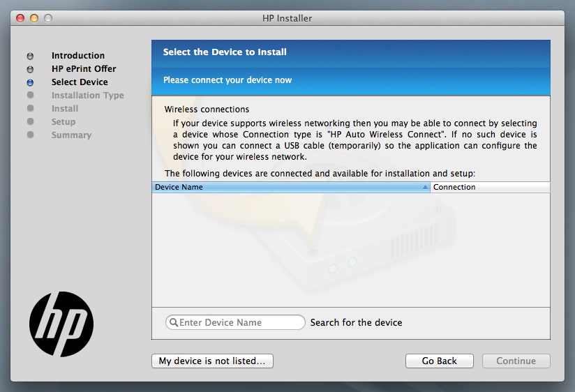Select the Summary step label in the sidebar

pyautogui.click(x=71, y=135)
